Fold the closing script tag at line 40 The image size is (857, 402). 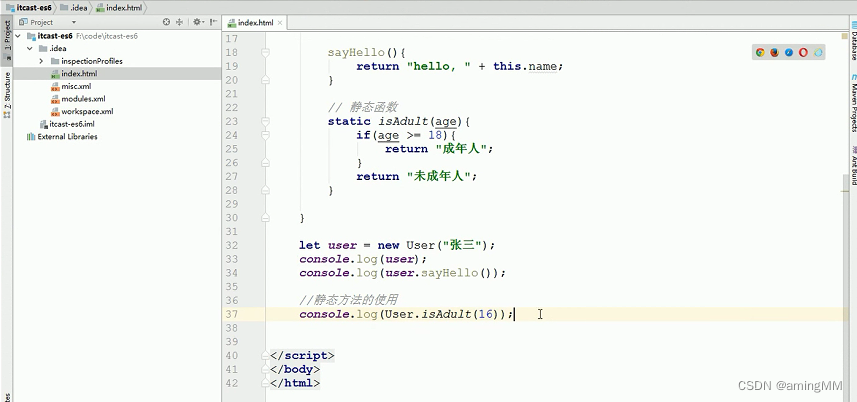pos(265,355)
